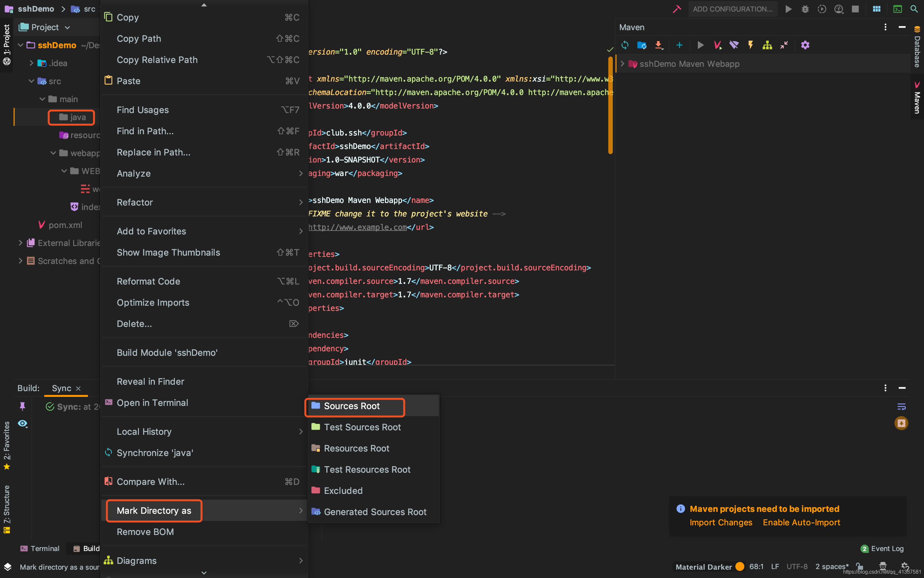Switch to the Terminal tab
924x578 pixels.
pos(40,548)
